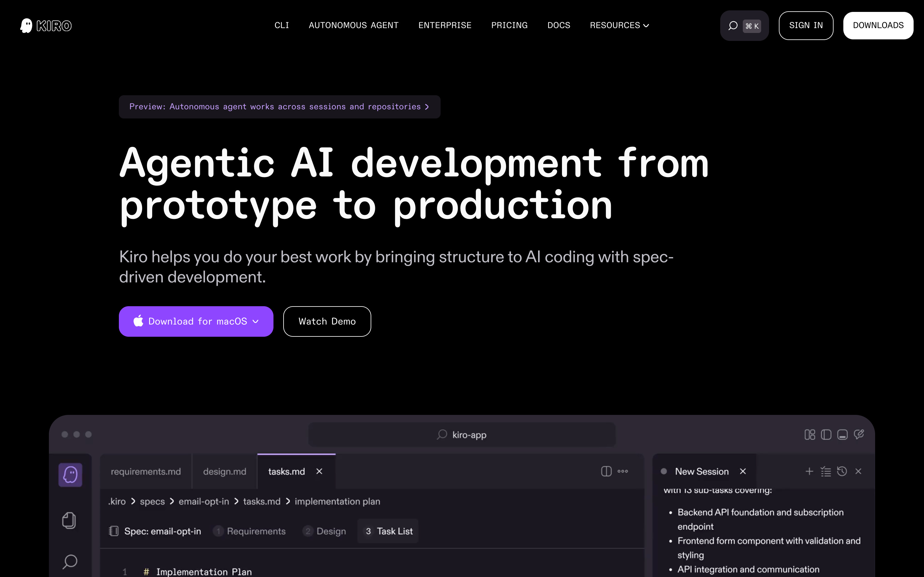The image size is (924, 577).
Task: Click the kiro-app search field
Action: point(462,435)
